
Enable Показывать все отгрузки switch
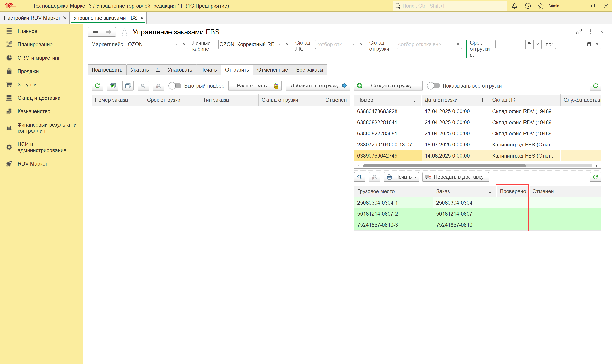coord(433,86)
